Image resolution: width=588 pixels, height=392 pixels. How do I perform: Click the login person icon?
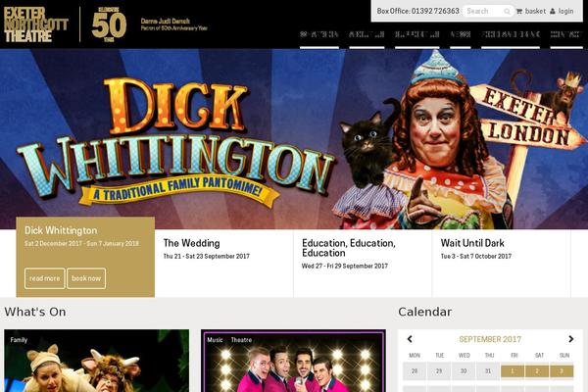(x=553, y=11)
